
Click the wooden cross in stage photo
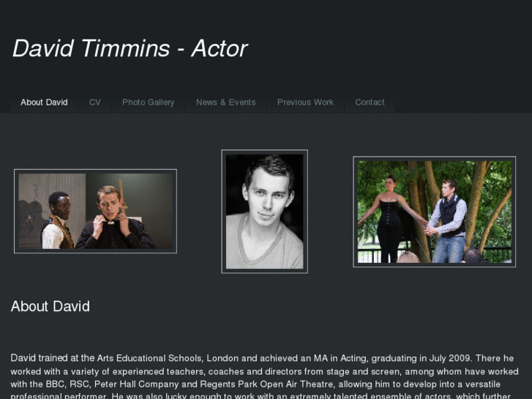click(123, 195)
